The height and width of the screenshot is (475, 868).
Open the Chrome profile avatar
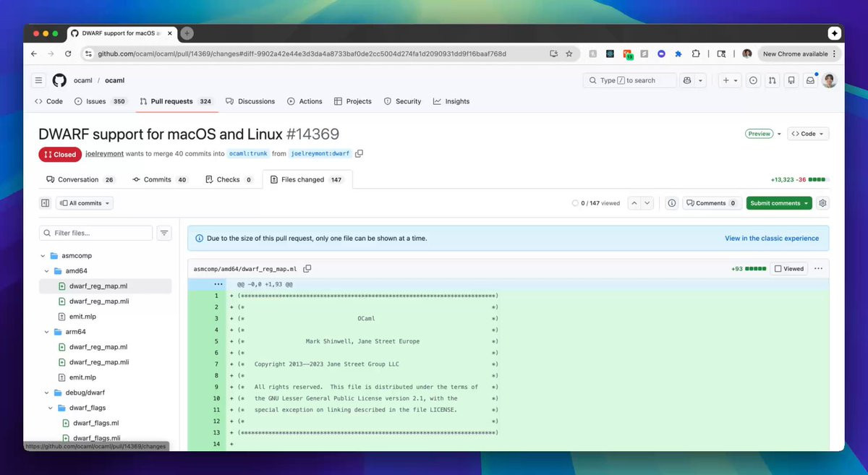747,54
